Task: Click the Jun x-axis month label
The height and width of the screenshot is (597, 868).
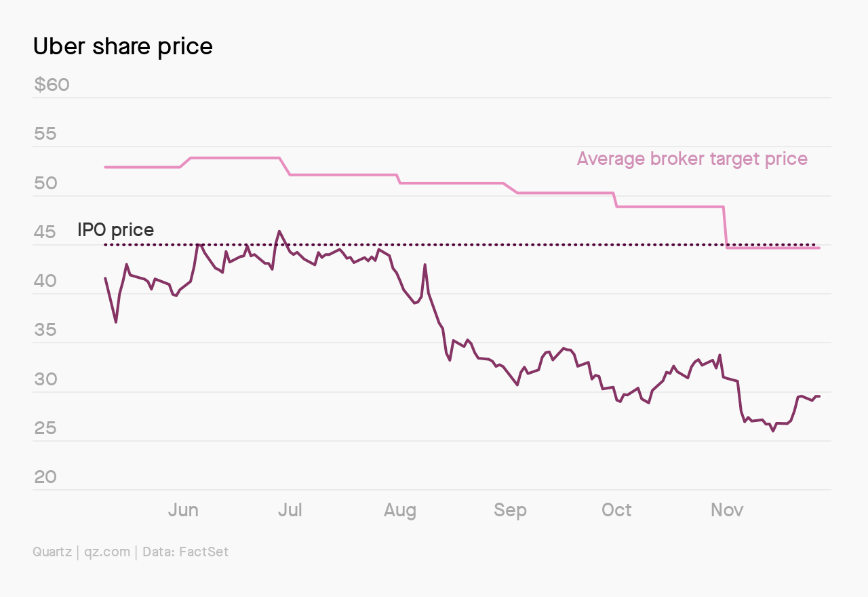Action: click(x=183, y=509)
